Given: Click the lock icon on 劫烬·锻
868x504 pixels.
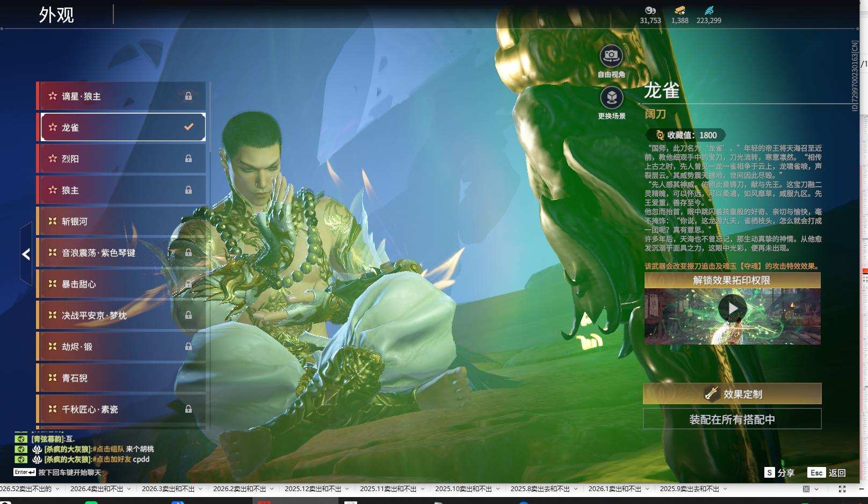Looking at the screenshot, I should (x=189, y=346).
